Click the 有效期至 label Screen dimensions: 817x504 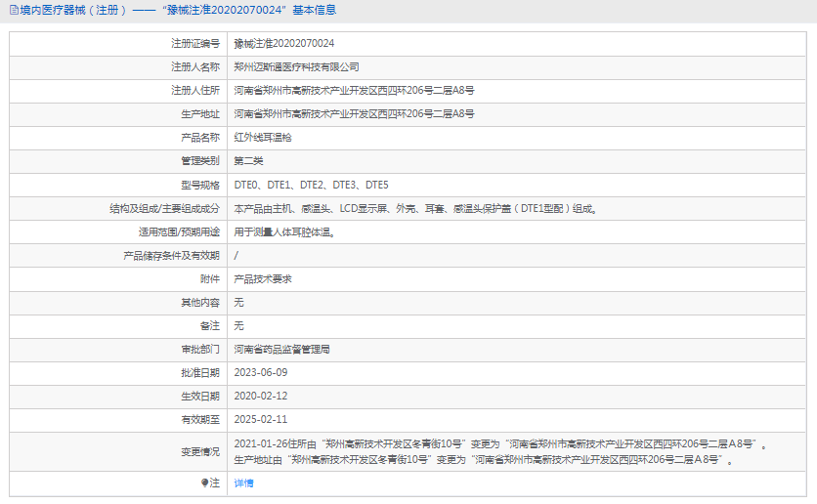[200, 420]
